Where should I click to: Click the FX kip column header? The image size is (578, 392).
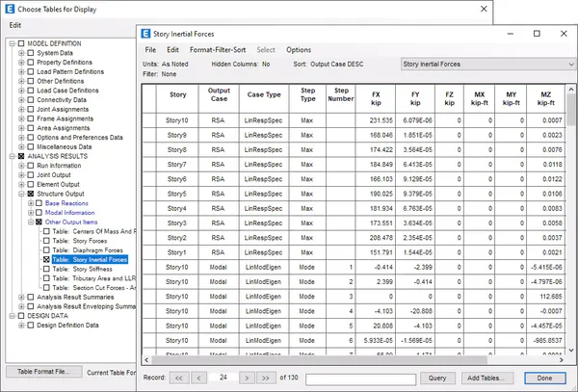[376, 98]
